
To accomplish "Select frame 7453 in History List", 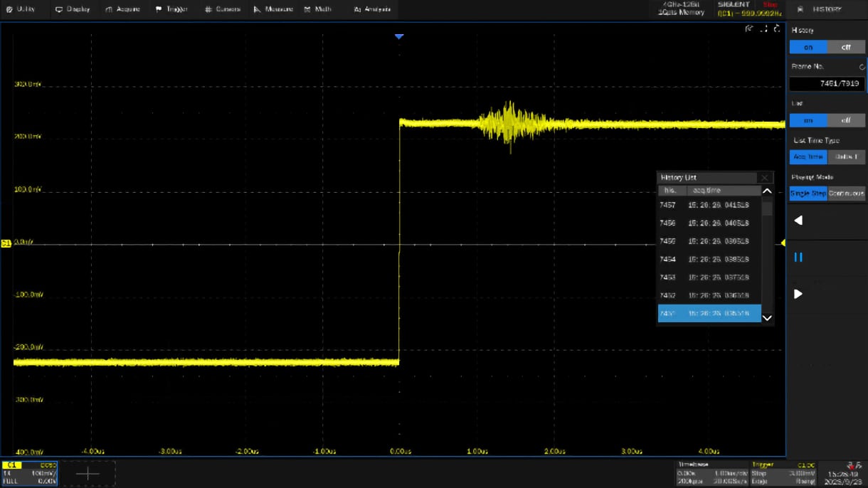I will point(709,277).
